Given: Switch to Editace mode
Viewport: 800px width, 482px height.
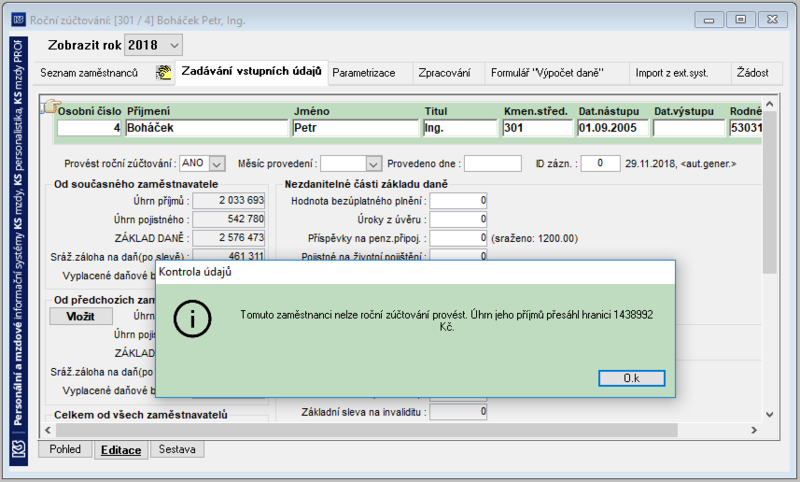Looking at the screenshot, I should coord(121,450).
